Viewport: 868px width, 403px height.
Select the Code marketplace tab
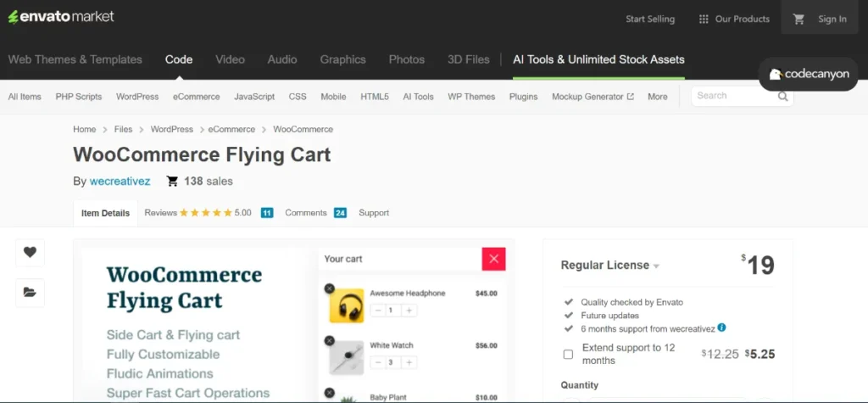[x=179, y=59]
